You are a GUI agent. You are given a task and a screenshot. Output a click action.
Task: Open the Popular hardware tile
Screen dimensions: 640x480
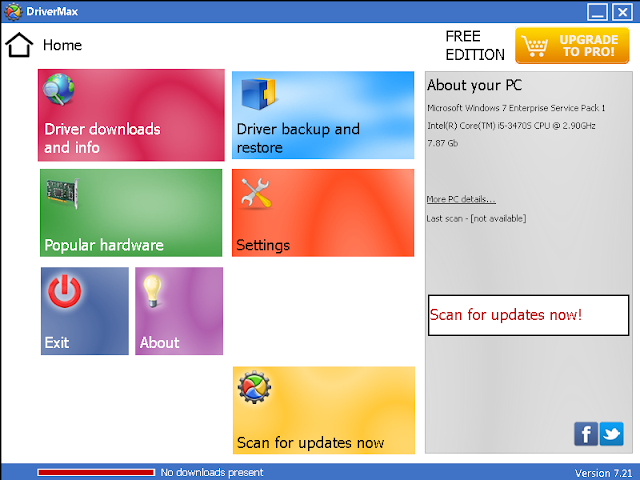point(131,213)
